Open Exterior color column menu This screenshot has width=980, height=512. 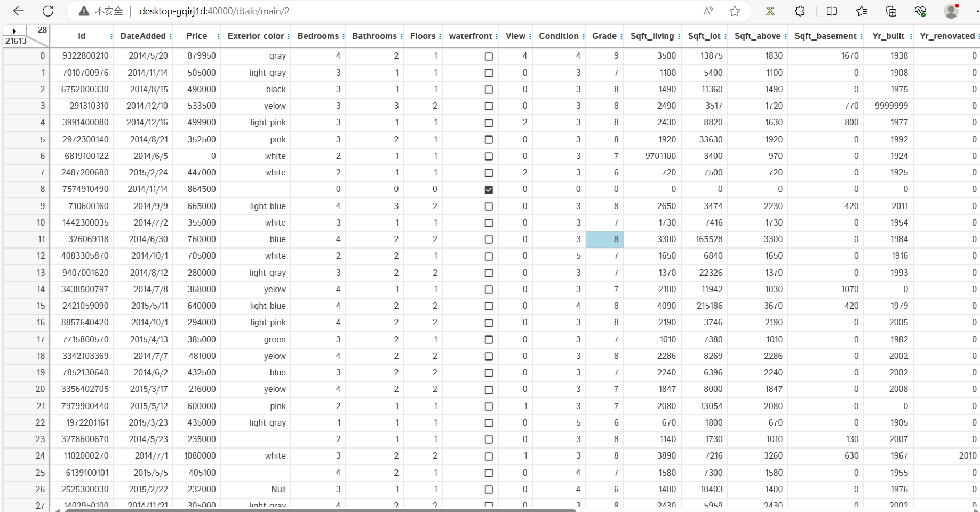[289, 36]
